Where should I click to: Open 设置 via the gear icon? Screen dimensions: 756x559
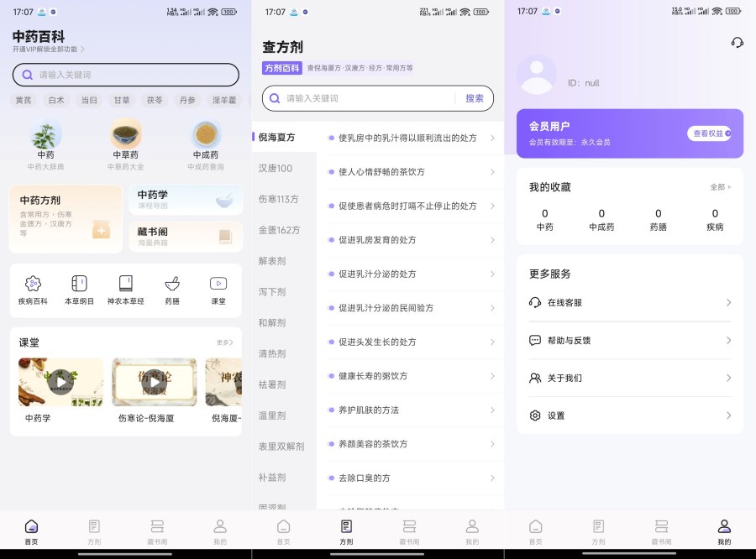click(x=534, y=415)
